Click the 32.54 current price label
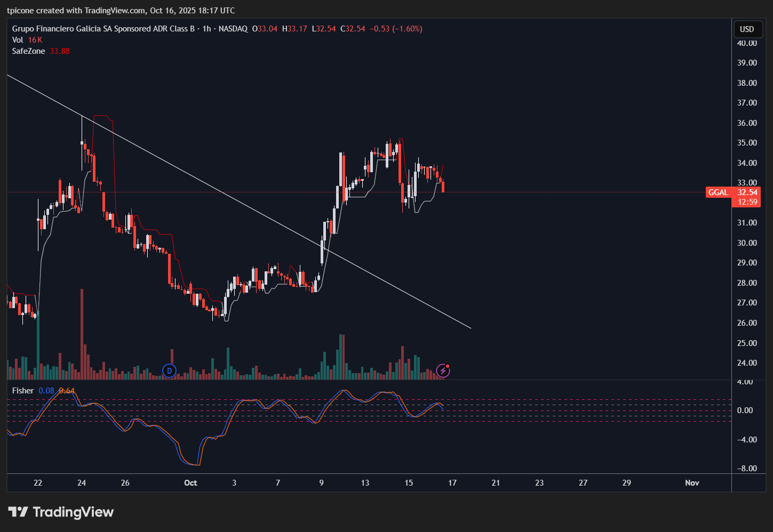773x532 pixels. [x=747, y=192]
